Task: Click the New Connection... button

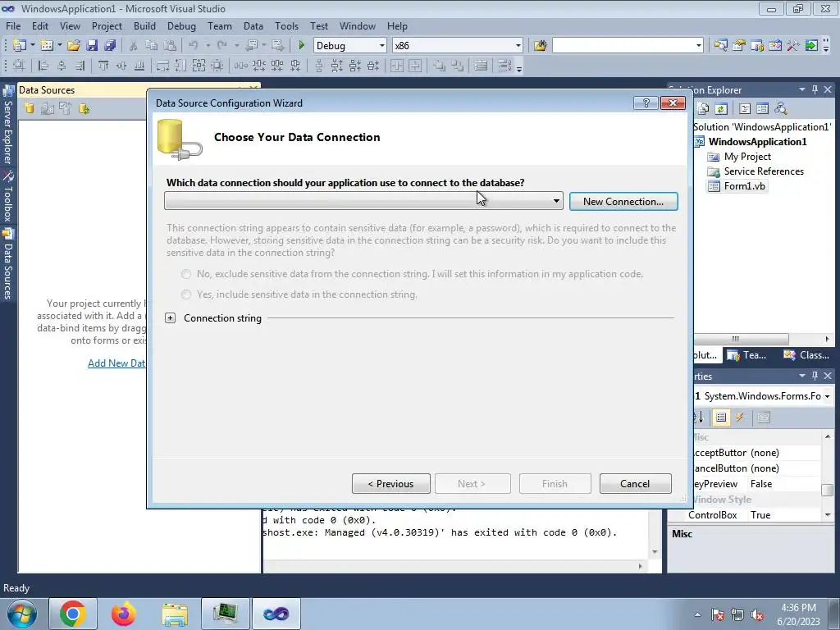Action: coord(623,202)
